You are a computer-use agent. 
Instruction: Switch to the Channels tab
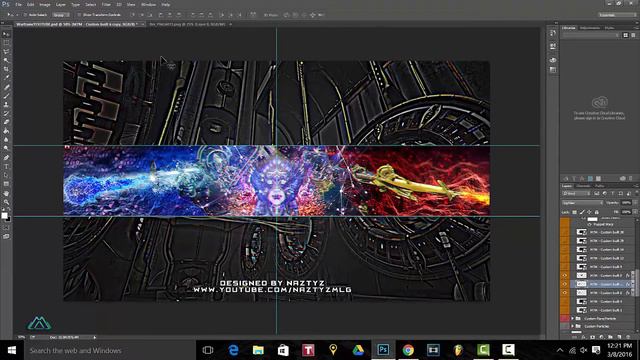(583, 186)
